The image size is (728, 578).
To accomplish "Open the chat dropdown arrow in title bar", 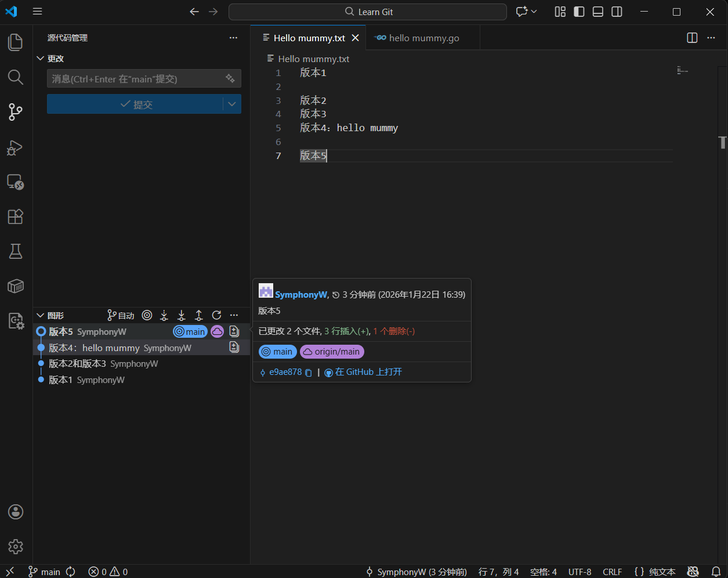I will (x=534, y=12).
